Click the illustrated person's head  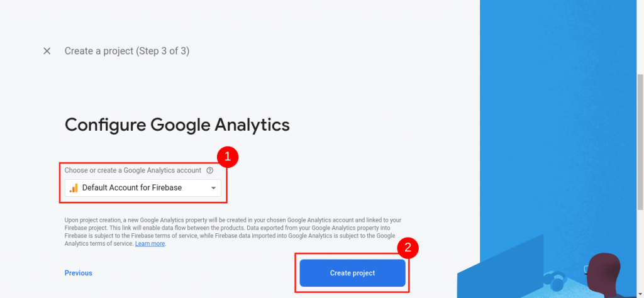606,268
